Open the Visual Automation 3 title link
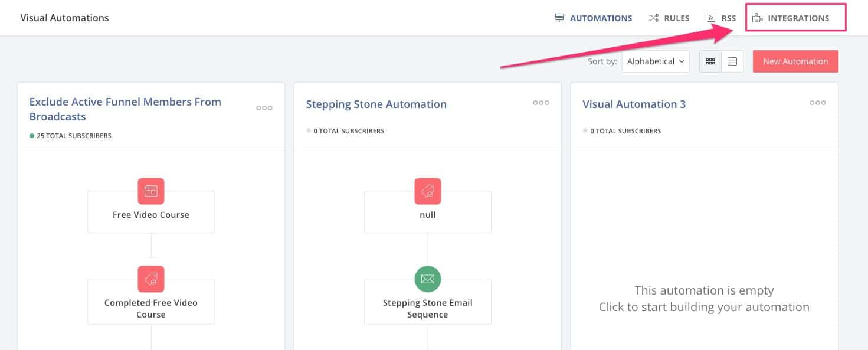The height and width of the screenshot is (350, 868). click(x=634, y=104)
